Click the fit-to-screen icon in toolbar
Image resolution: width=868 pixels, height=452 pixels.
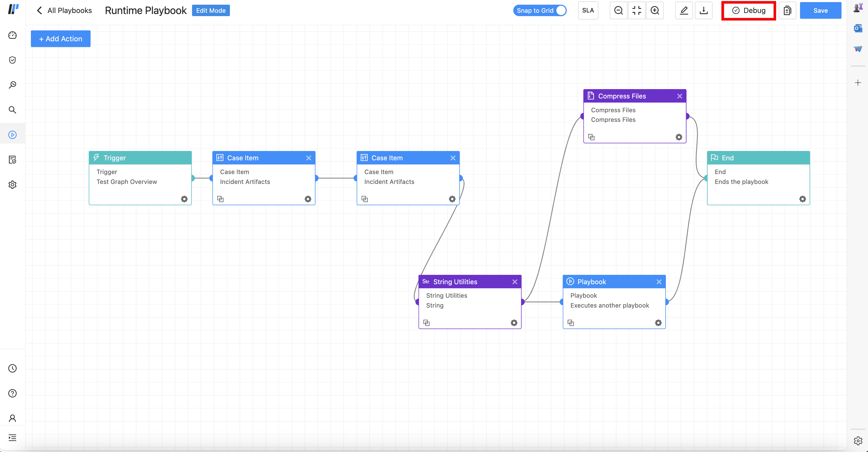pyautogui.click(x=637, y=10)
